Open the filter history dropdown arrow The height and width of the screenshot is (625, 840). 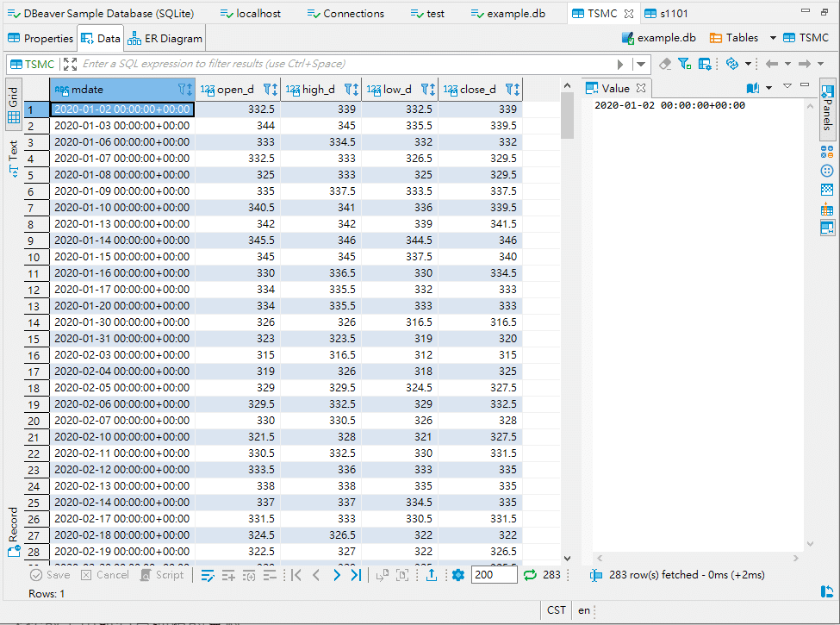[641, 64]
